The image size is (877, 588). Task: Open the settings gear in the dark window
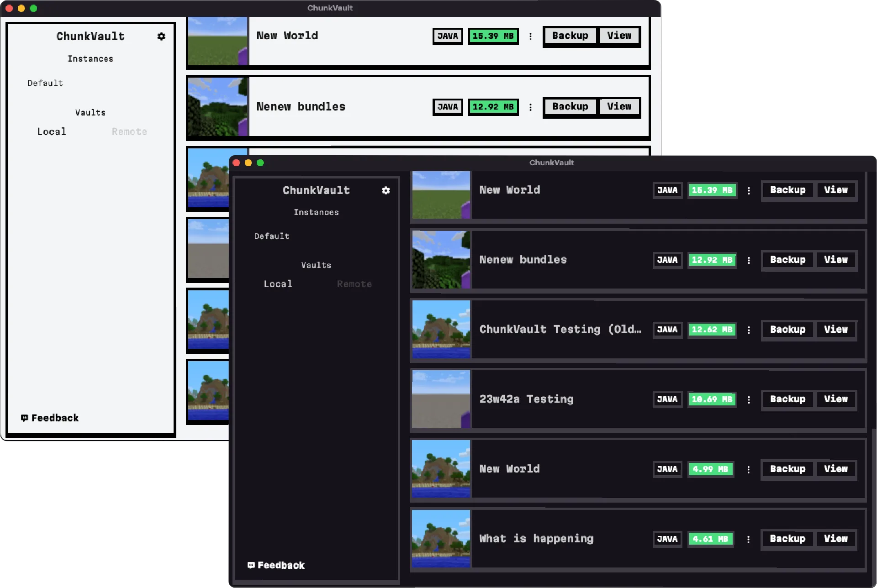click(x=386, y=190)
